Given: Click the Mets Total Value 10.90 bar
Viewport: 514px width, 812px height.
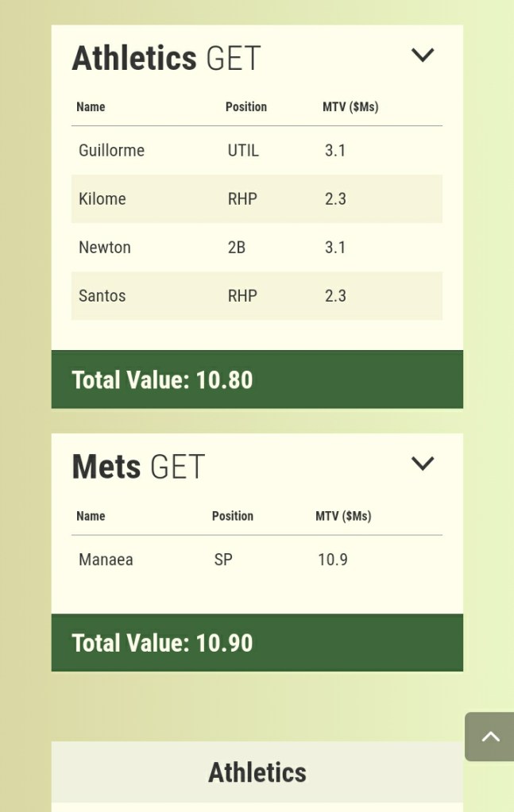Looking at the screenshot, I should pos(257,642).
